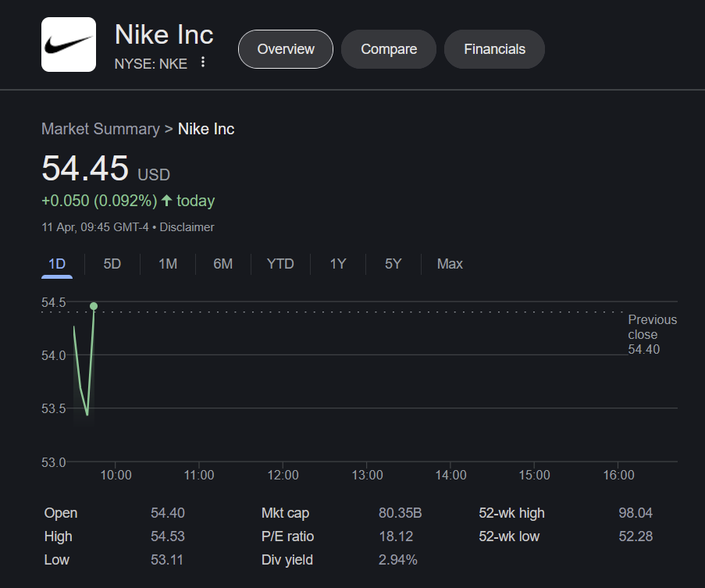The height and width of the screenshot is (588, 705).
Task: Click the 53.0 price axis label
Action: click(x=54, y=462)
